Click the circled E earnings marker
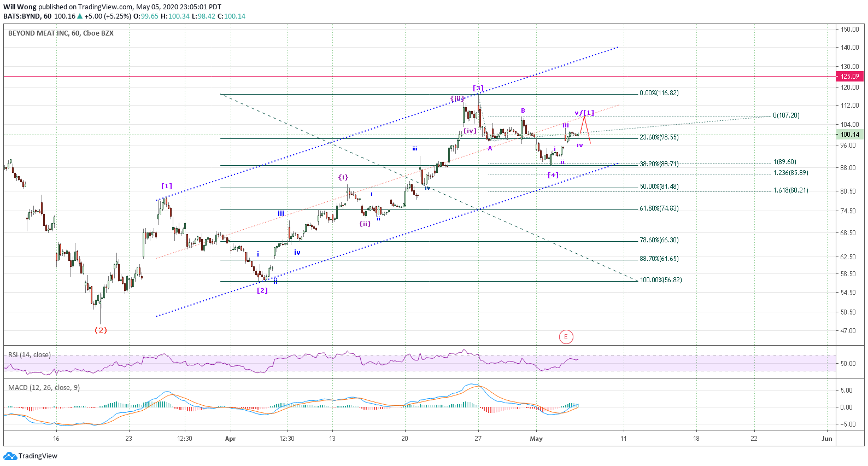Viewport: 868px width, 466px height. tap(566, 337)
